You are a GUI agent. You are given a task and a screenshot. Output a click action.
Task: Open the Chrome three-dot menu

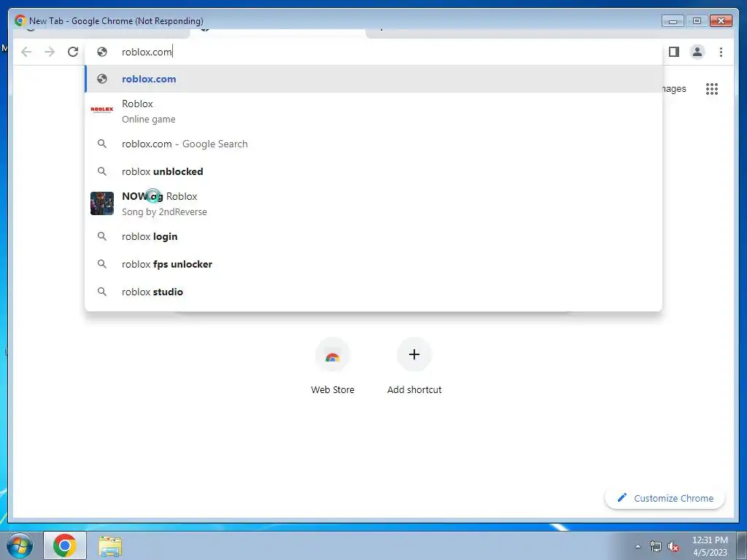[721, 52]
